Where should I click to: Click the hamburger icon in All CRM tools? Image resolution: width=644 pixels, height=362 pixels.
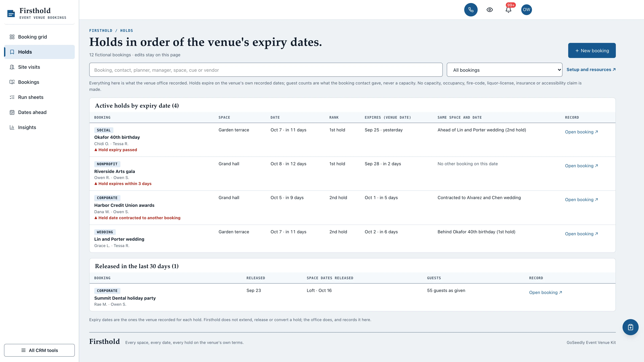tap(23, 350)
